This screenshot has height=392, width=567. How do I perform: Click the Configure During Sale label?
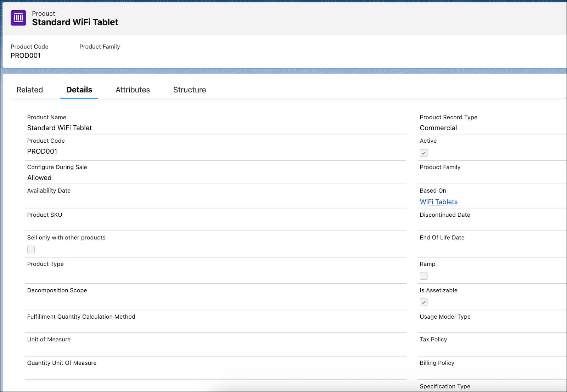click(x=57, y=167)
